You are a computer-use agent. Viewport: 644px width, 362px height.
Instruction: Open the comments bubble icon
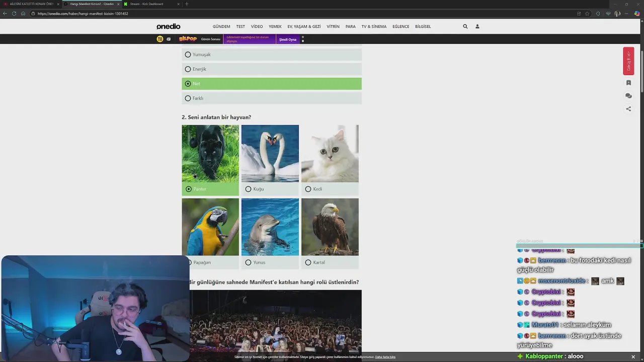coord(628,96)
